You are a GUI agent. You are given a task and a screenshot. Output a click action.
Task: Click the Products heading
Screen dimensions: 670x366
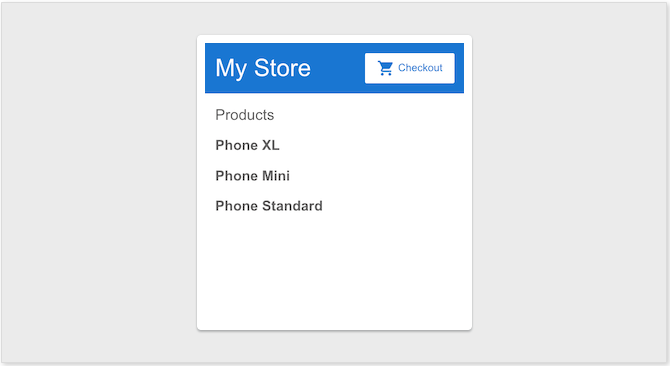tap(244, 115)
